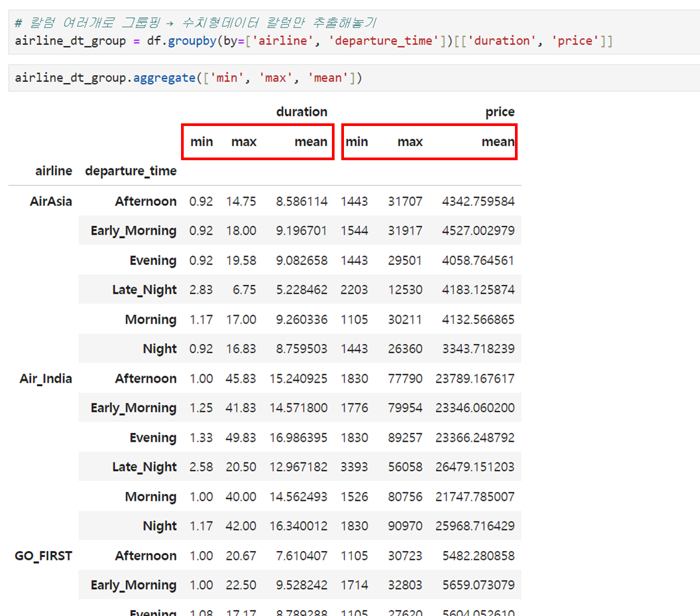Image resolution: width=700 pixels, height=616 pixels.
Task: Click Air_India's Late_Night row label
Action: [x=145, y=467]
